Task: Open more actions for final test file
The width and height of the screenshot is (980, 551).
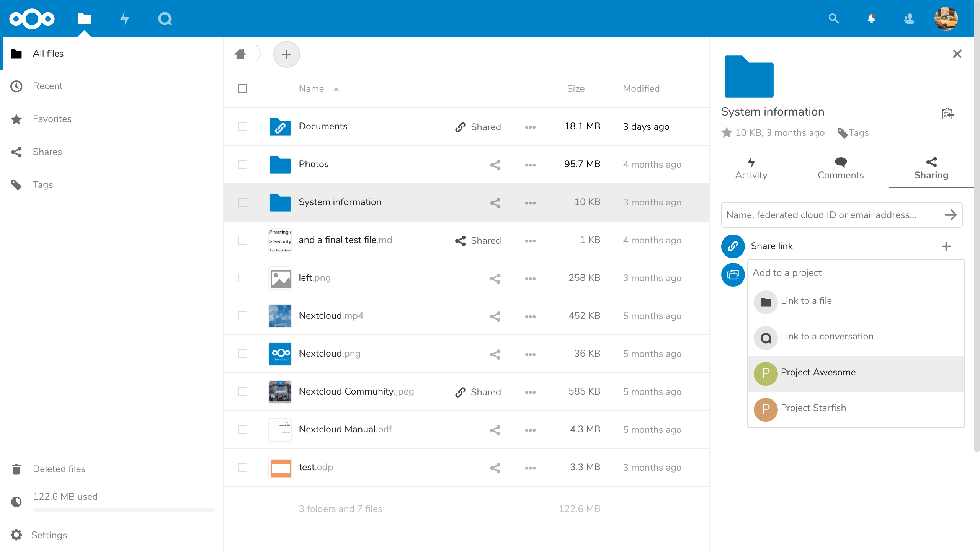Action: point(530,241)
